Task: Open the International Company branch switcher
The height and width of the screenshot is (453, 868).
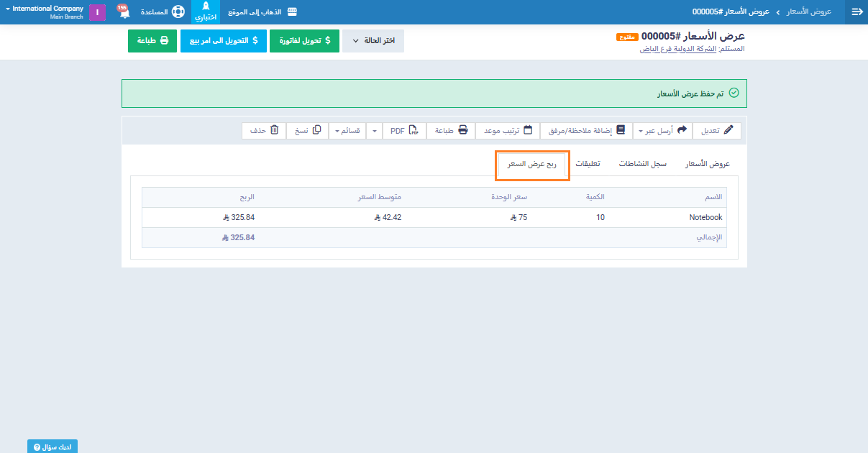Action: click(x=44, y=12)
